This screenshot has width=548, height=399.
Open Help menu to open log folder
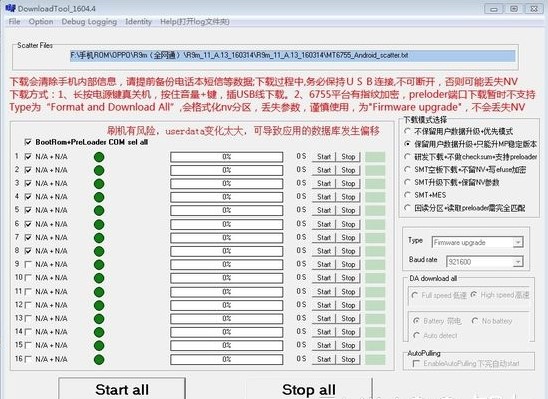[x=195, y=22]
